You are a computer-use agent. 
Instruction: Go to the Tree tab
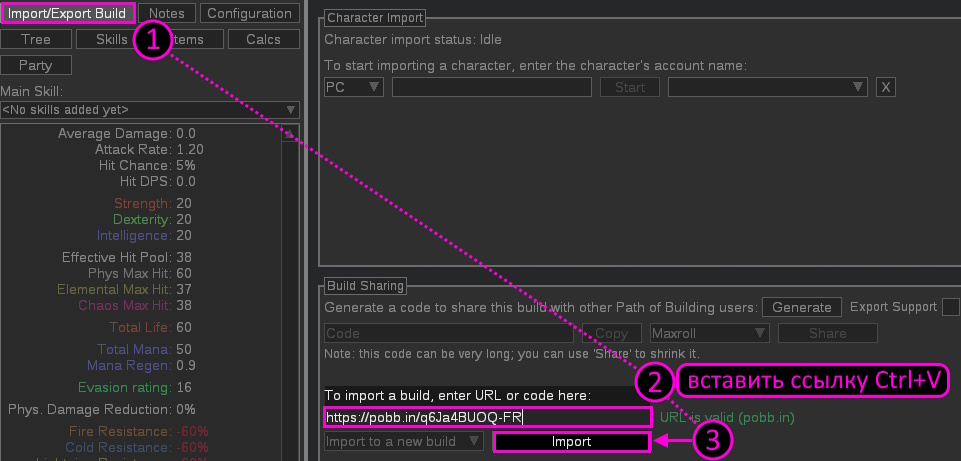(38, 40)
